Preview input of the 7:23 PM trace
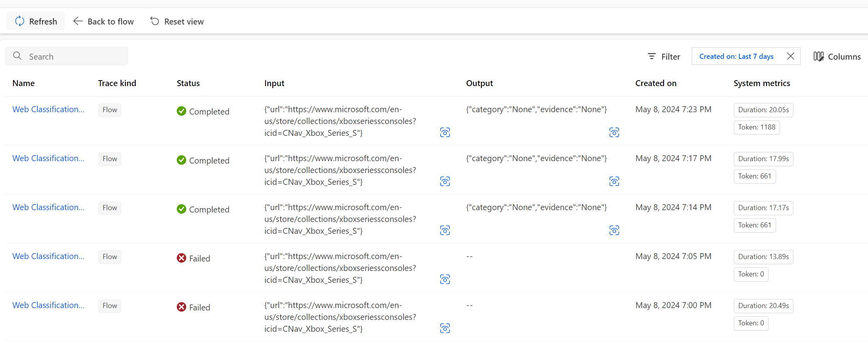The width and height of the screenshot is (868, 359). (x=445, y=132)
